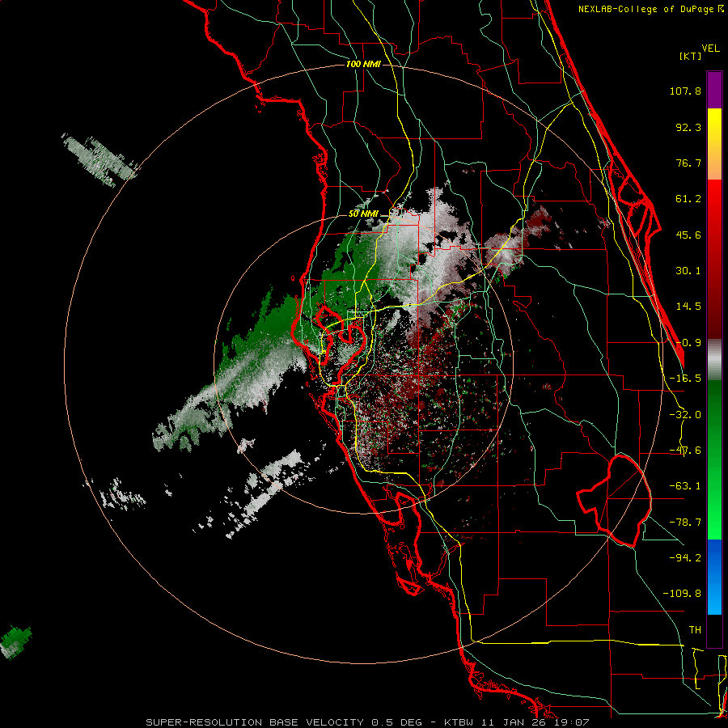Click the -78.7 velocity scale value
728x728 pixels.
[x=685, y=523]
